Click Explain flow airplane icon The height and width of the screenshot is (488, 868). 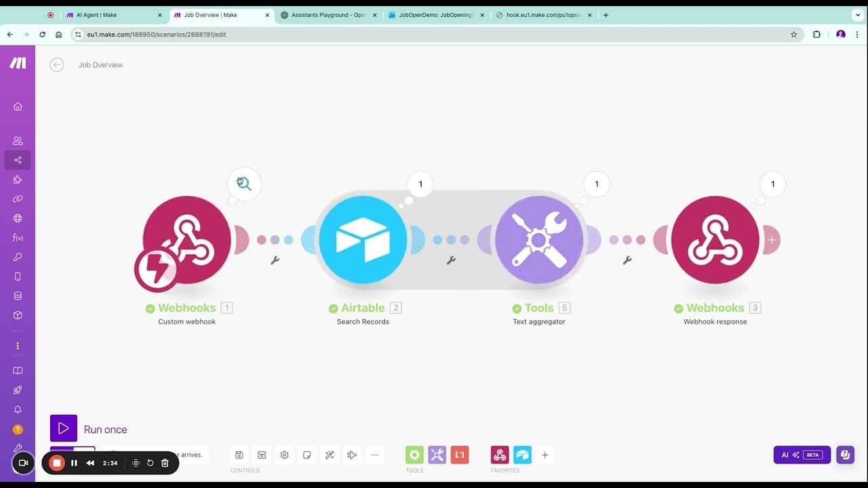point(352,455)
